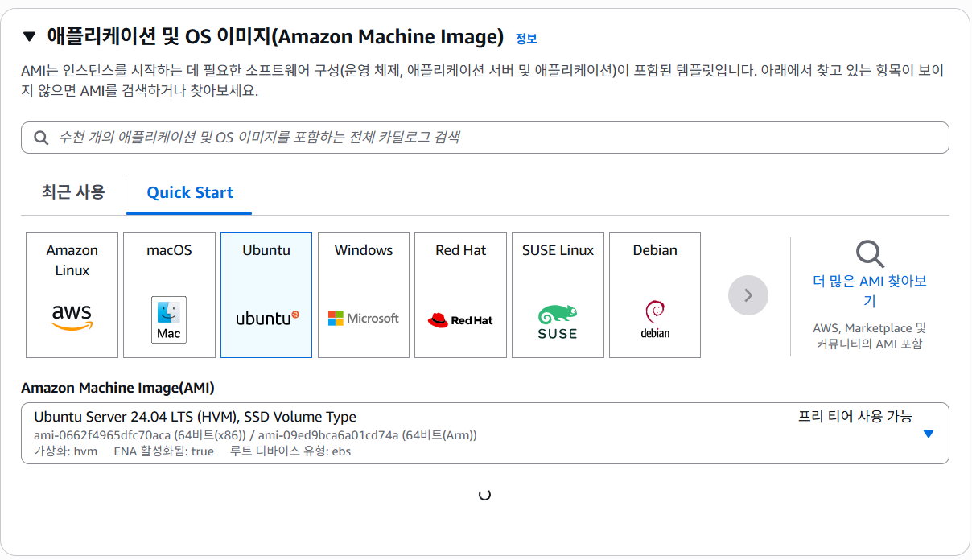Select the SUSE Linux chameleon tile
972x560 pixels.
(558, 294)
